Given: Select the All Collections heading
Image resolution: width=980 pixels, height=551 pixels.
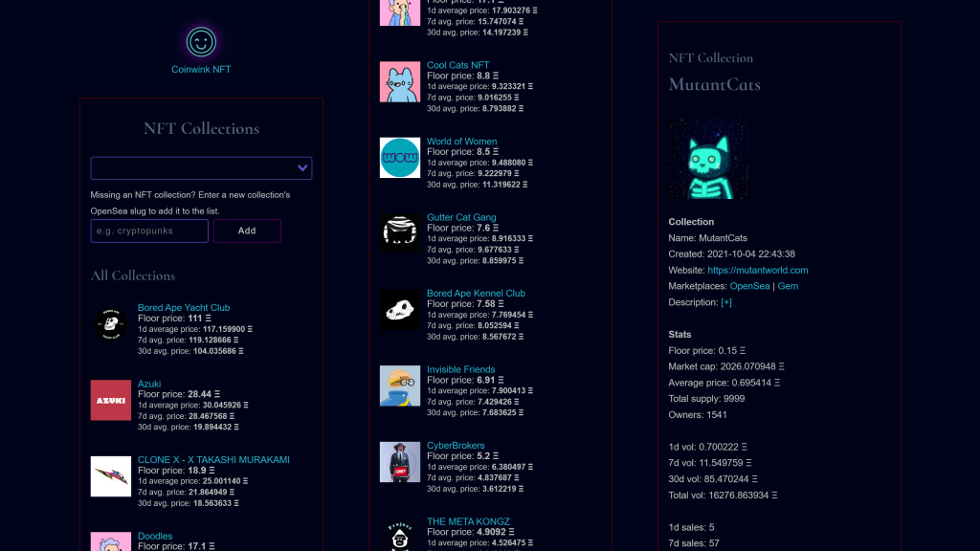Looking at the screenshot, I should click(132, 275).
